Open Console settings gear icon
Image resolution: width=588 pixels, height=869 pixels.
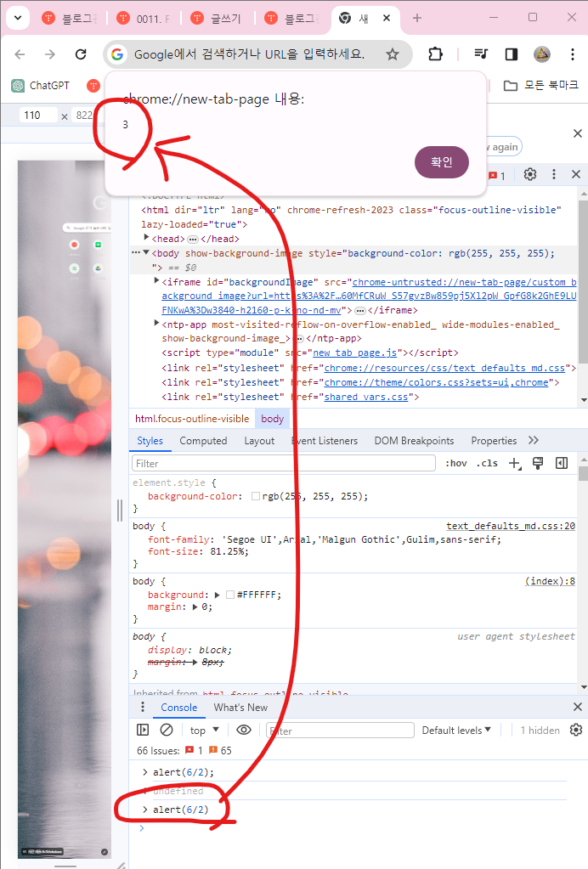point(576,730)
